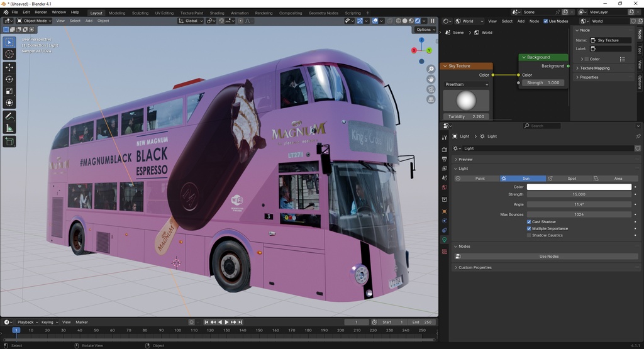This screenshot has height=349, width=644.
Task: Click the white light Color swatch
Action: tap(579, 187)
